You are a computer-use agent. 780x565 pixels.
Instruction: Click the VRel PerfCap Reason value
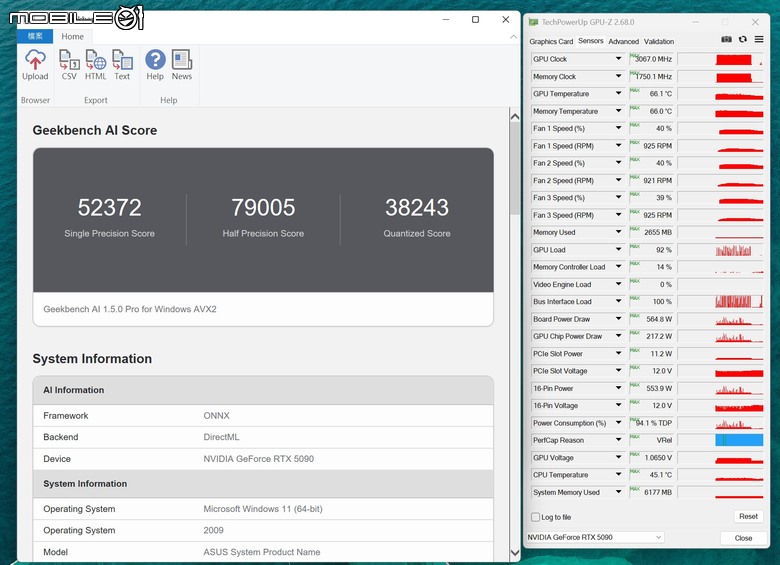click(664, 440)
